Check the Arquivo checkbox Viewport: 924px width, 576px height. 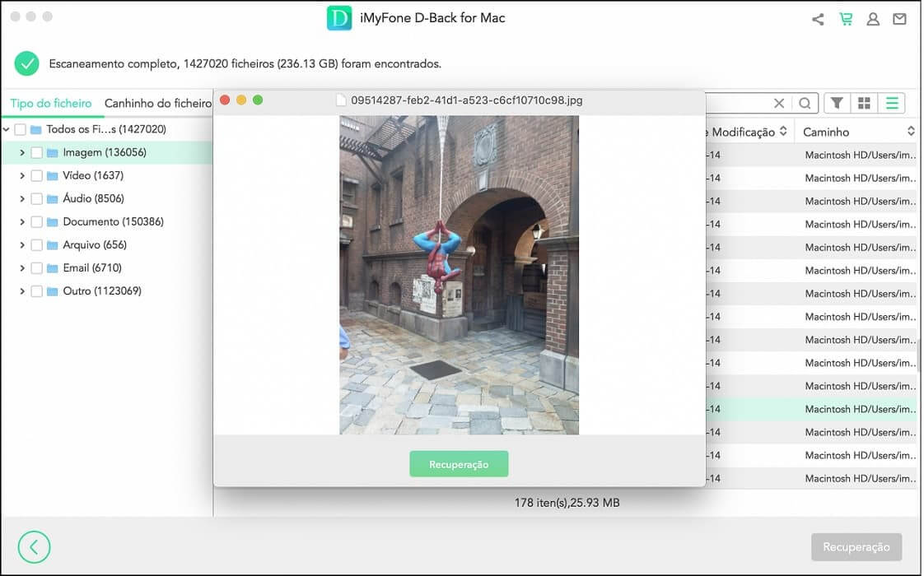tap(36, 245)
